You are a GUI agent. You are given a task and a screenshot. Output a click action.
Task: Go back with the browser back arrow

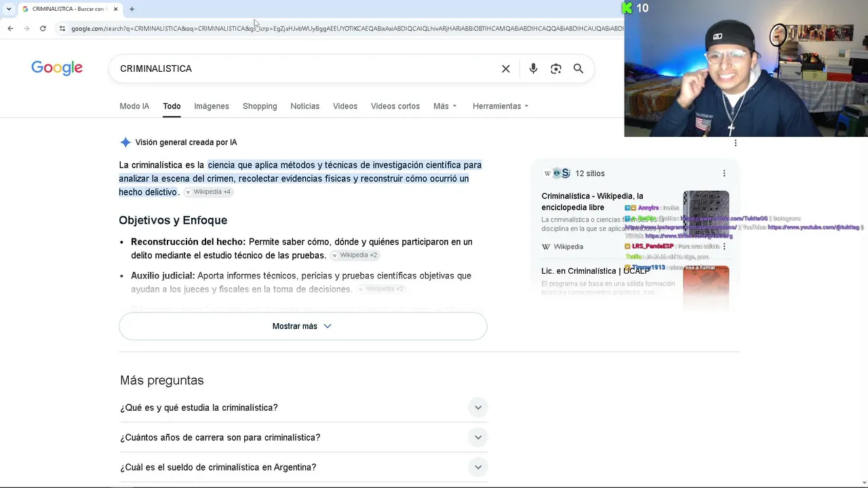click(10, 28)
